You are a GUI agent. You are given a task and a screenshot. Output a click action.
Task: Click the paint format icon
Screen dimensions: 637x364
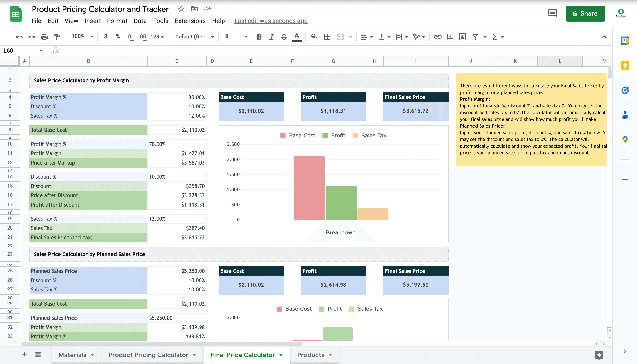coord(57,37)
